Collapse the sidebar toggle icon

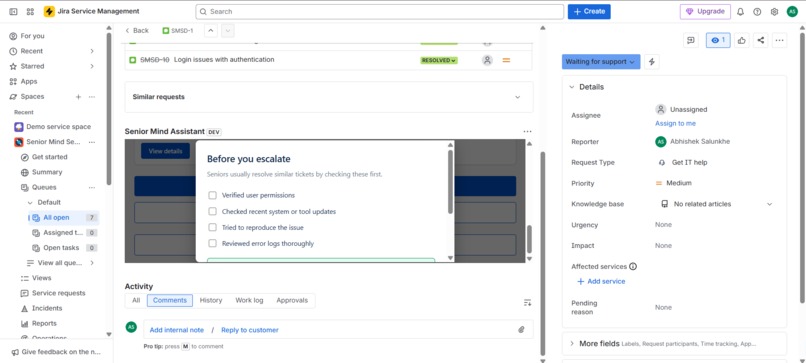pos(13,11)
